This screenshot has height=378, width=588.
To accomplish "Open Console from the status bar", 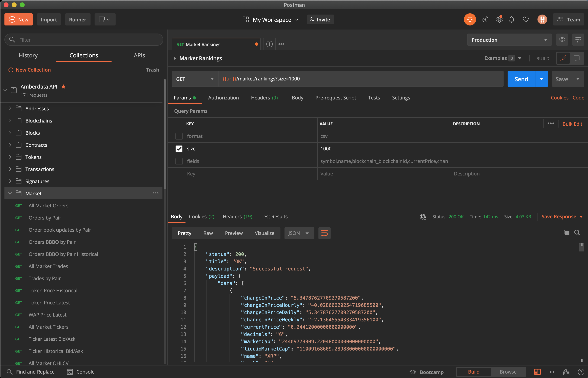I will click(x=81, y=372).
